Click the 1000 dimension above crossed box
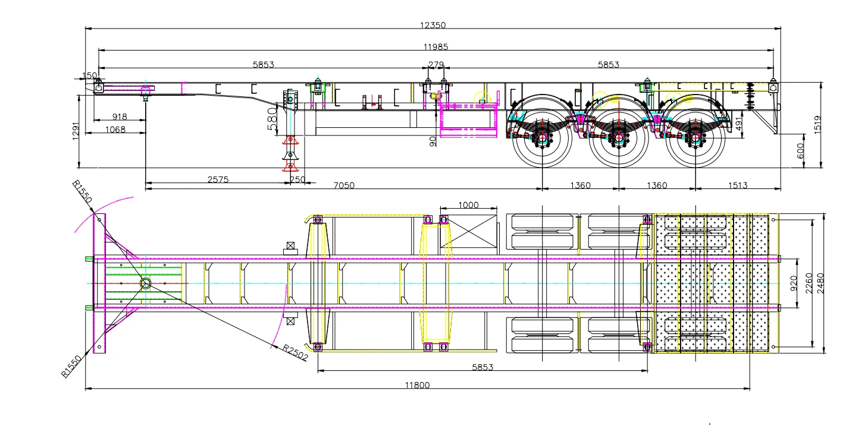This screenshot has height=425, width=868. coord(468,205)
